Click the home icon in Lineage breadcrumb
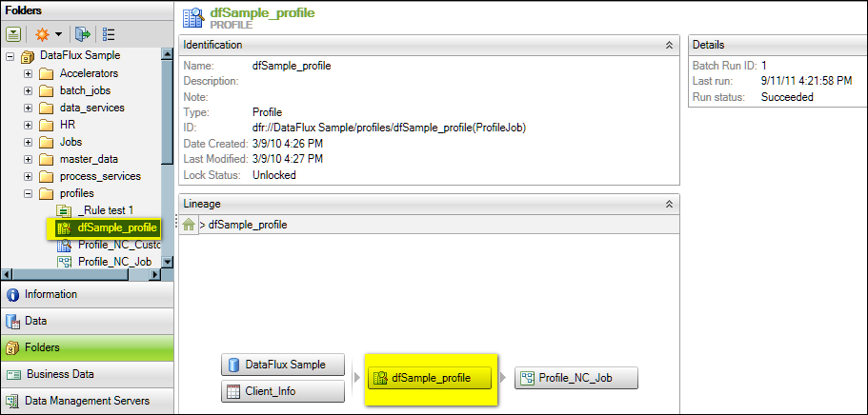The image size is (868, 415). tap(190, 225)
